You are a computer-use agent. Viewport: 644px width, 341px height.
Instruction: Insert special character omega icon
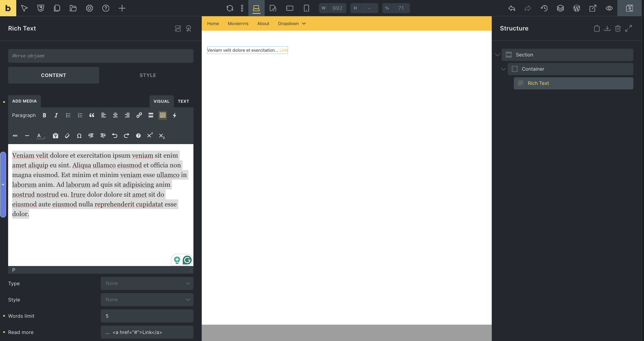tap(79, 136)
